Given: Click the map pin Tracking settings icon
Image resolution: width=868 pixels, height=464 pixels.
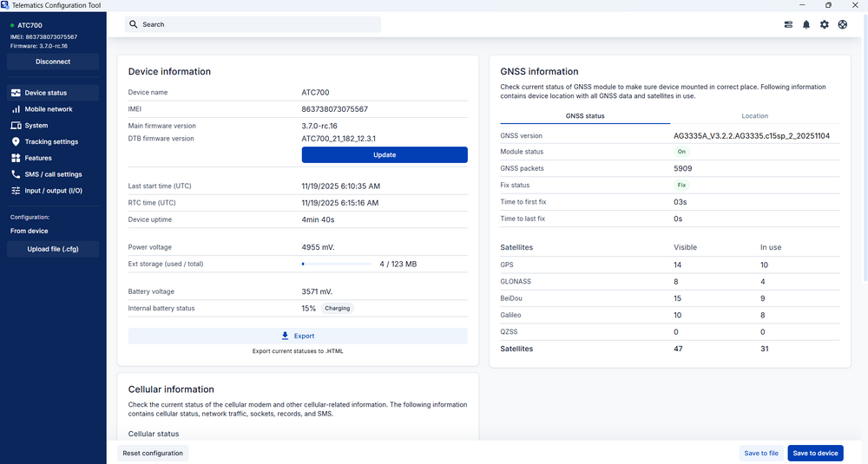Looking at the screenshot, I should [x=16, y=141].
